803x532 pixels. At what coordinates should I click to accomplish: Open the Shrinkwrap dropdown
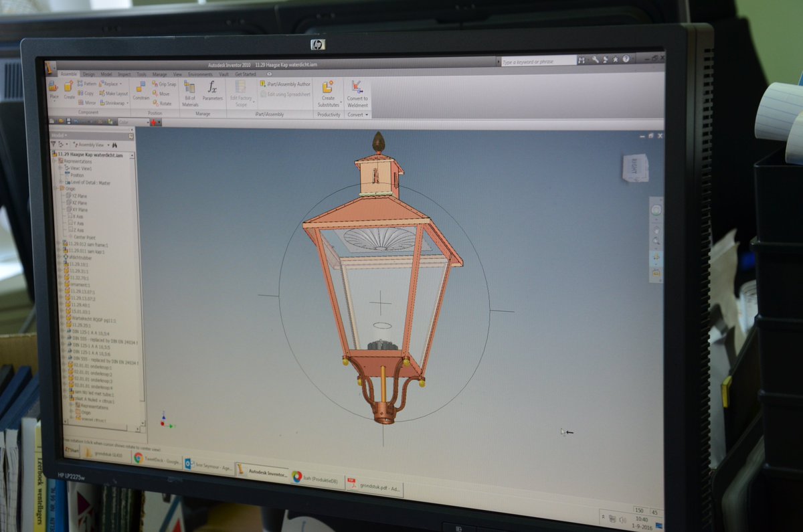127,103
